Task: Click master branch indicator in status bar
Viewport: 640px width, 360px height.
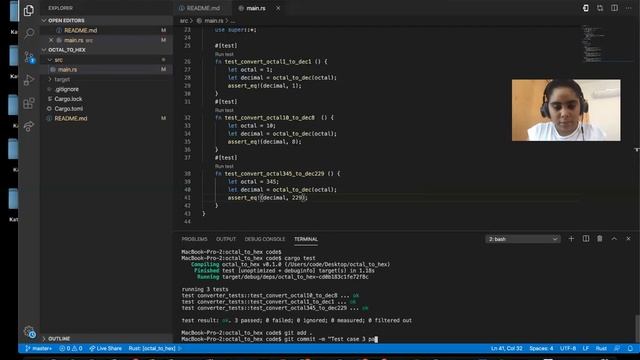Action: click(x=38, y=349)
